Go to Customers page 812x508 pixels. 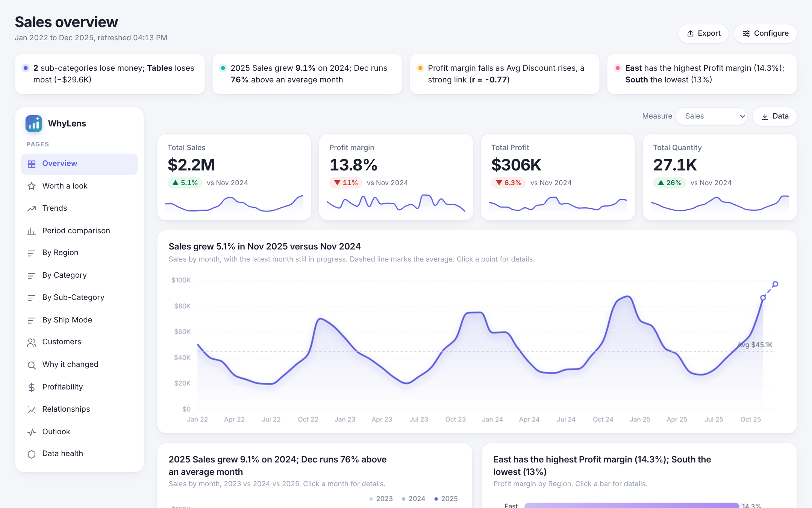tap(79, 342)
